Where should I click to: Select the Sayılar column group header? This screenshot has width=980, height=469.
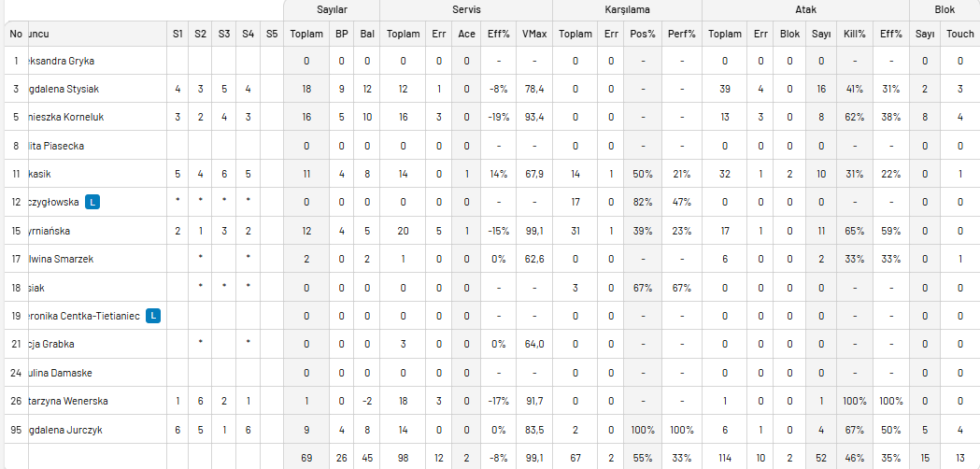[332, 10]
